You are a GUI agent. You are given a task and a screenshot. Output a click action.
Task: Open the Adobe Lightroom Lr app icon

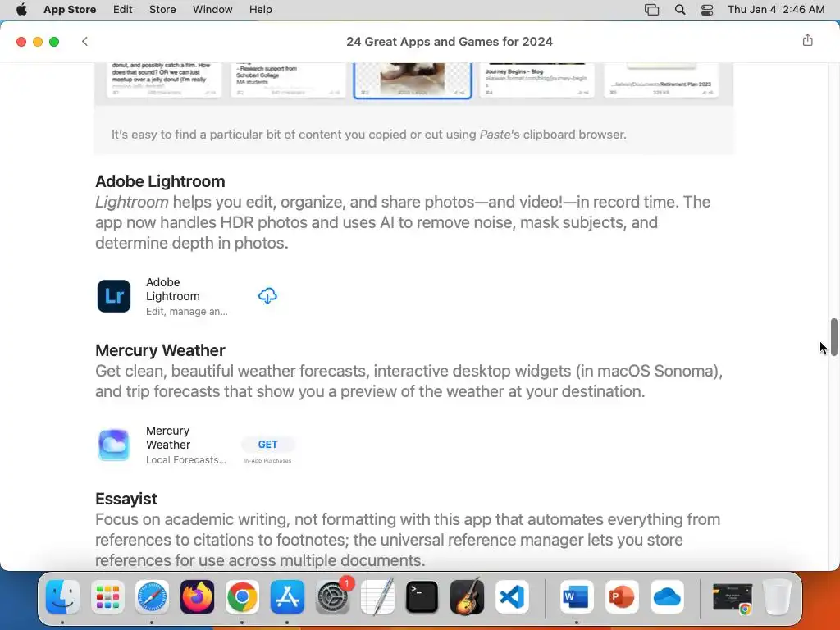coord(113,295)
